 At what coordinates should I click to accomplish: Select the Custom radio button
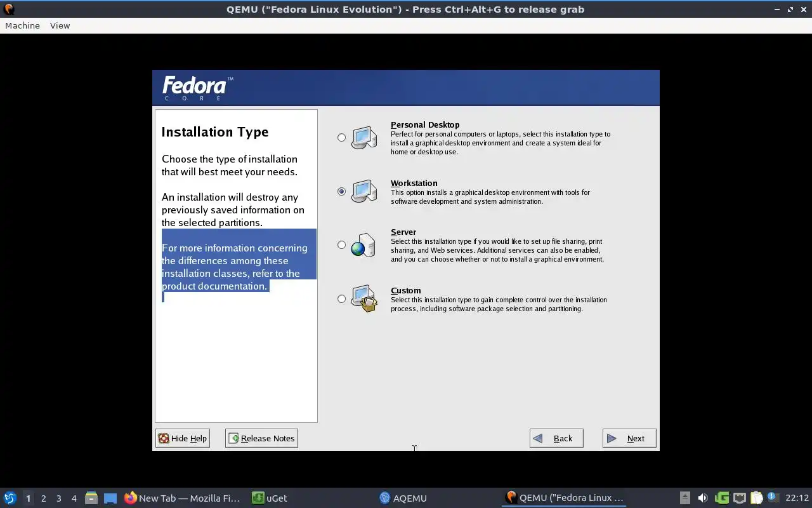pos(342,298)
